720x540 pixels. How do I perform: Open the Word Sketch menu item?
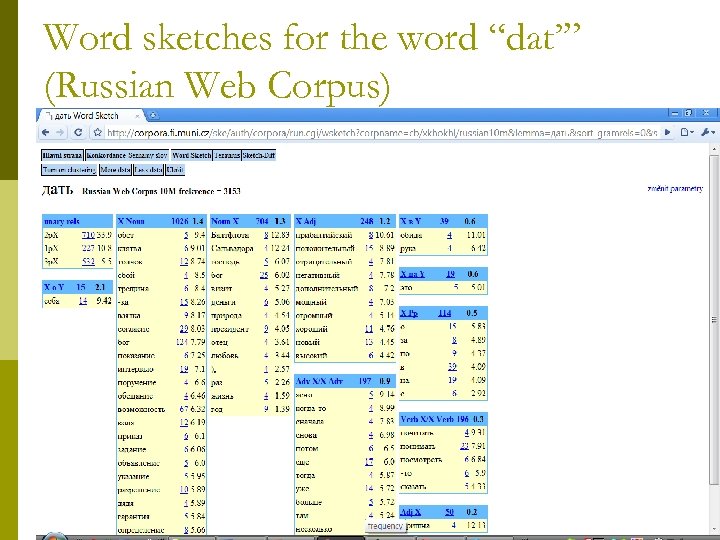(x=191, y=155)
